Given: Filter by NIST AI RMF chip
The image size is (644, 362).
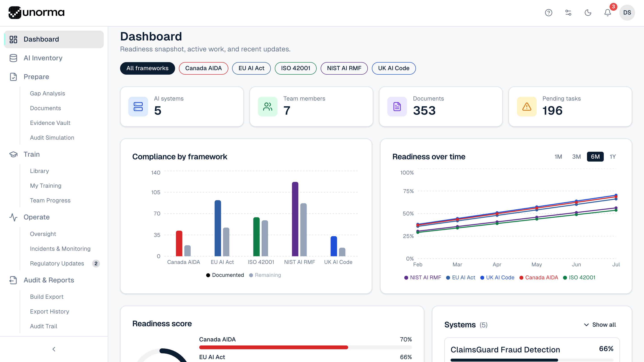Looking at the screenshot, I should [x=344, y=68].
